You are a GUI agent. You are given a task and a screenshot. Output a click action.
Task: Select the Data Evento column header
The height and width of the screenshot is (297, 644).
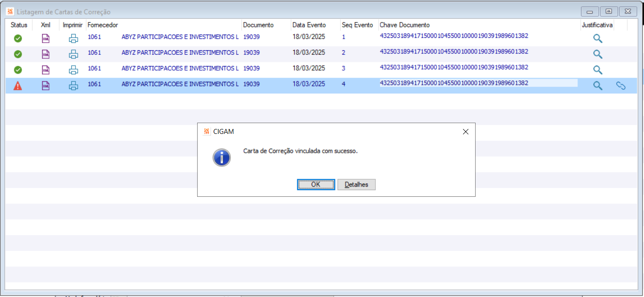coord(309,25)
